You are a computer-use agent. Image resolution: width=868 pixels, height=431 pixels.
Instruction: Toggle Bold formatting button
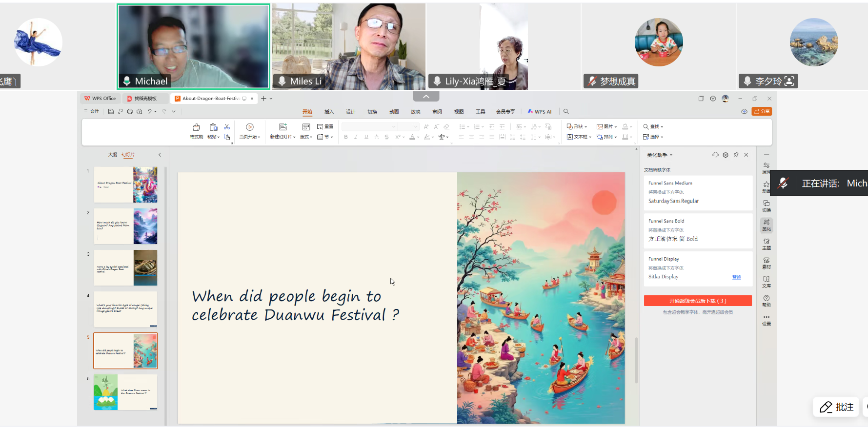click(x=346, y=137)
